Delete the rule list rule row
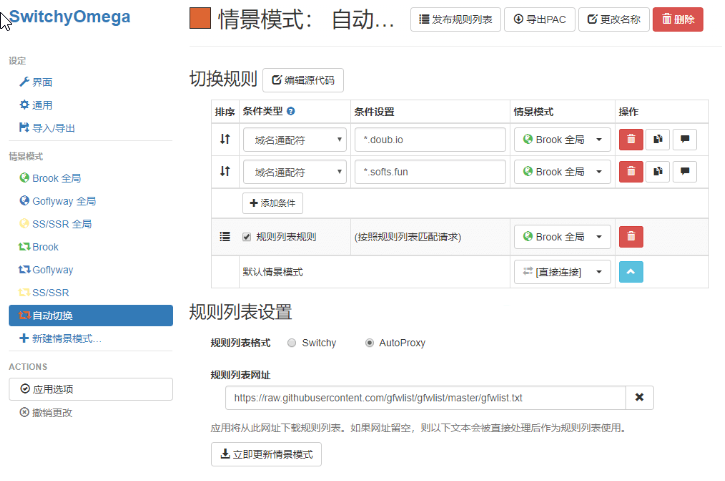 [631, 237]
